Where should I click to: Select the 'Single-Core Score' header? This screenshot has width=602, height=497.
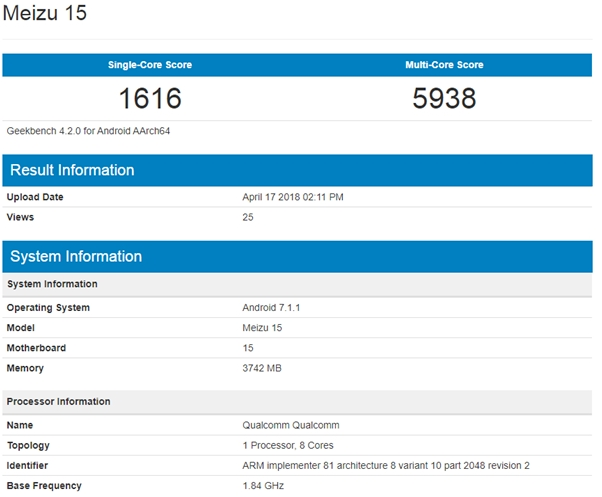150,65
